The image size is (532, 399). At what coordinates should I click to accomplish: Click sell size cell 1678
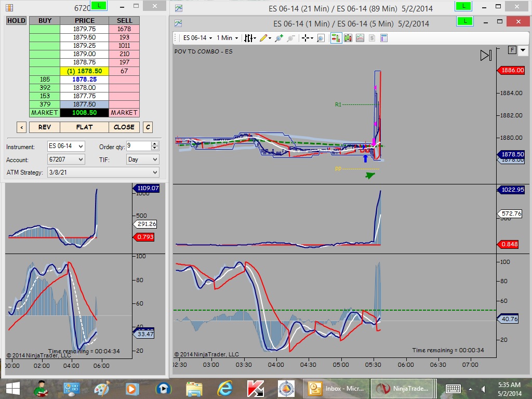(124, 29)
